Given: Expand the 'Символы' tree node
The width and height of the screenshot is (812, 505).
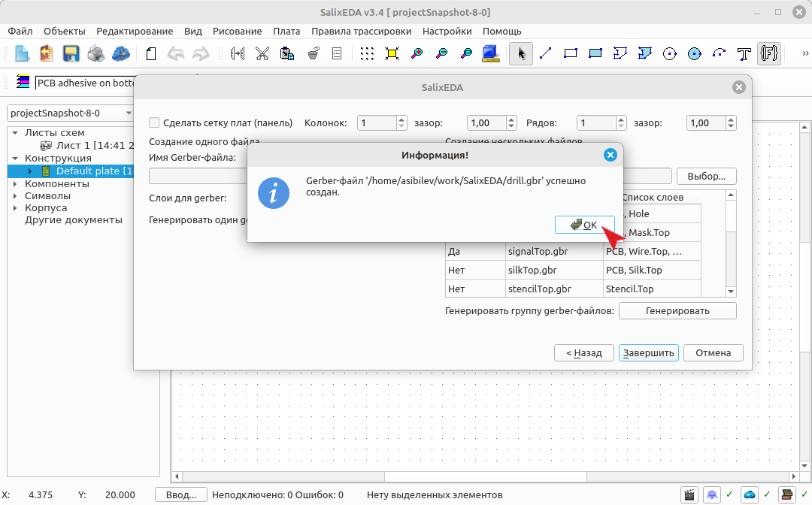Looking at the screenshot, I should point(15,196).
